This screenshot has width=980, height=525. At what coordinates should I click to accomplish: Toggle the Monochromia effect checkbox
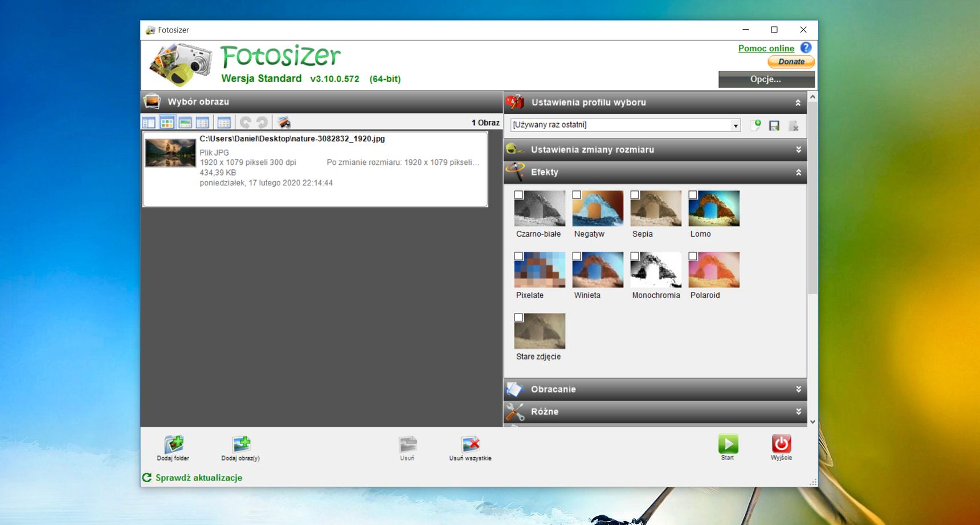coord(635,257)
